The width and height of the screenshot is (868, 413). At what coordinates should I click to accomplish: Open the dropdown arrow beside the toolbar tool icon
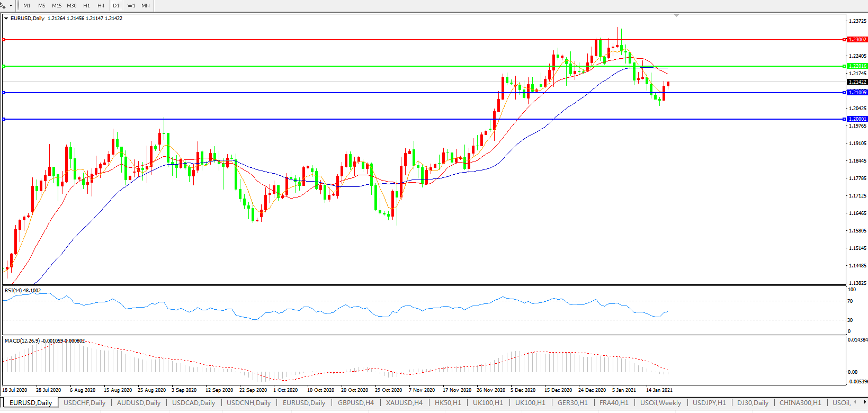click(x=11, y=6)
